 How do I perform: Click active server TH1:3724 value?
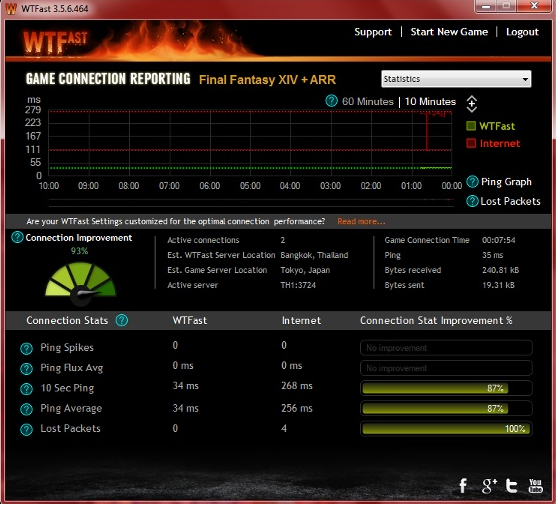298,285
